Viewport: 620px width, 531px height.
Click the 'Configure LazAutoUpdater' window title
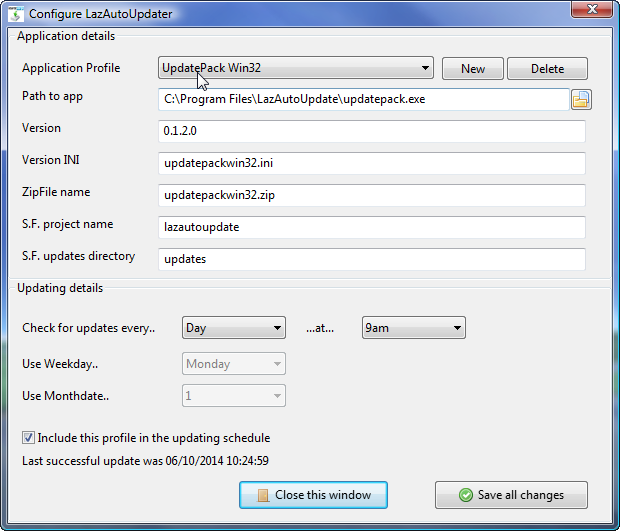(100, 14)
